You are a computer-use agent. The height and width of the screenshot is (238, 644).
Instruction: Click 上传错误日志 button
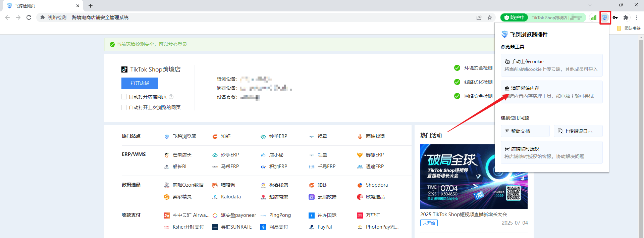click(x=578, y=131)
